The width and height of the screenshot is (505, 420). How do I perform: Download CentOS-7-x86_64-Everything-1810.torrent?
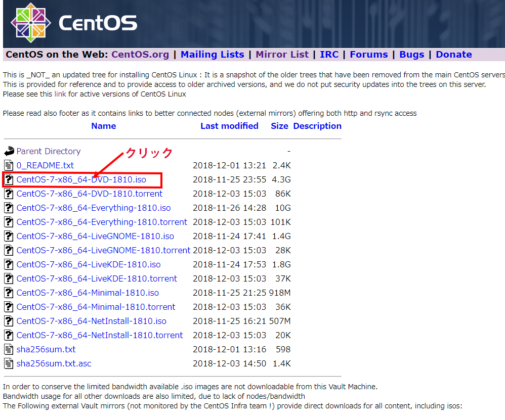pyautogui.click(x=102, y=222)
